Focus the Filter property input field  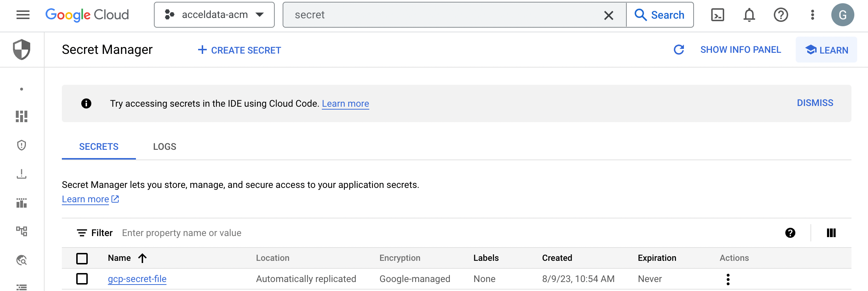[x=449, y=233]
